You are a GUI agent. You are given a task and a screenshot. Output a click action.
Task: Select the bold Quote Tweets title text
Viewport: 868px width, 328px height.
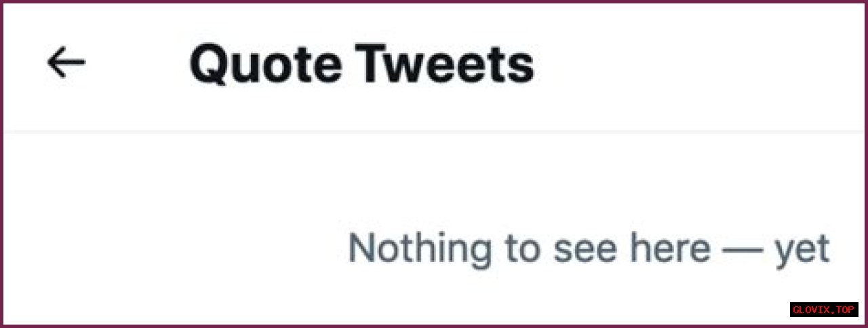361,65
